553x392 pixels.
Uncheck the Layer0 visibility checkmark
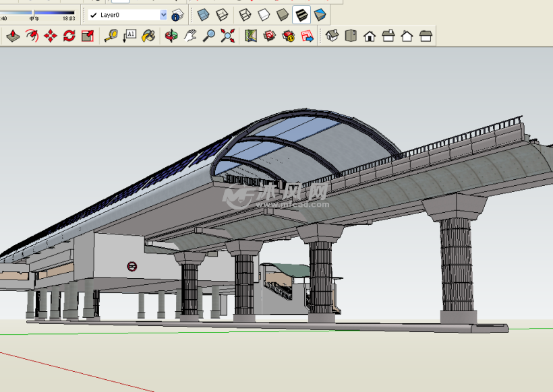94,14
